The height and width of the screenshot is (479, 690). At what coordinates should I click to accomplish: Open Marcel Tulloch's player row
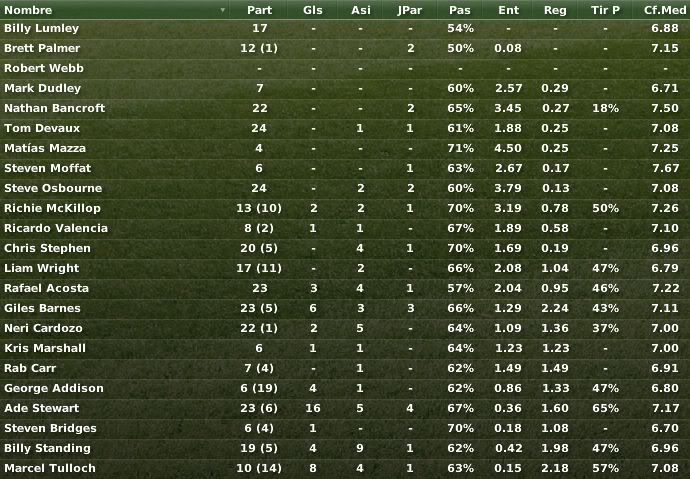[345, 468]
